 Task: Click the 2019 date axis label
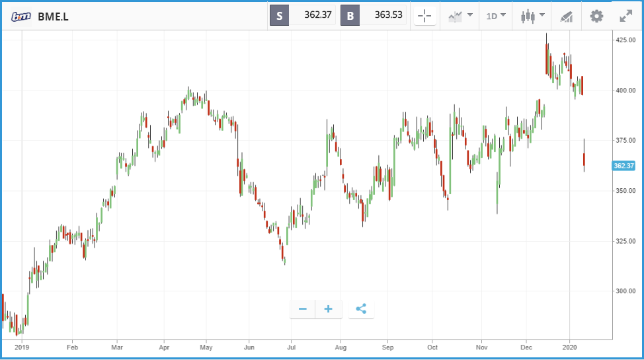(x=22, y=347)
